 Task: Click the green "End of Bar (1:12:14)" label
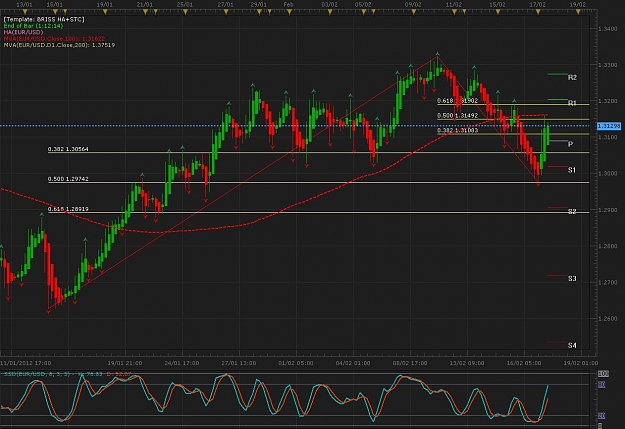click(33, 26)
